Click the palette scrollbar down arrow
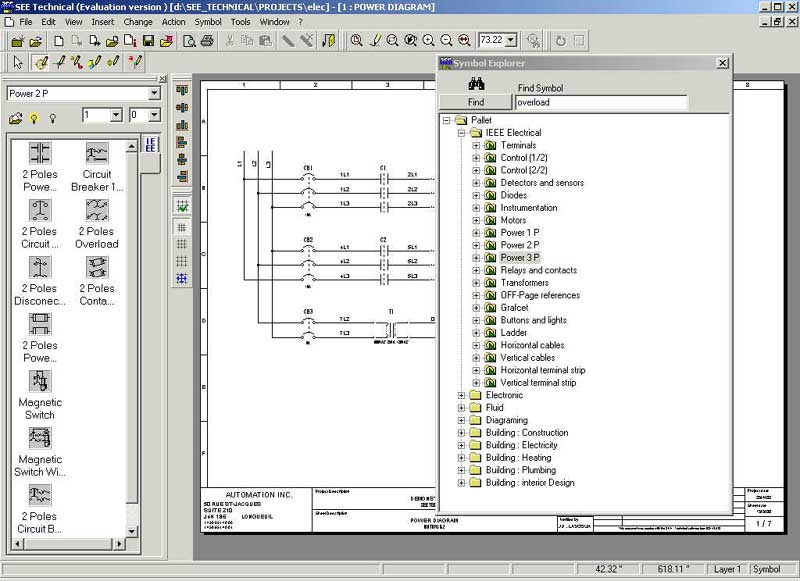The image size is (800, 581). (x=132, y=531)
